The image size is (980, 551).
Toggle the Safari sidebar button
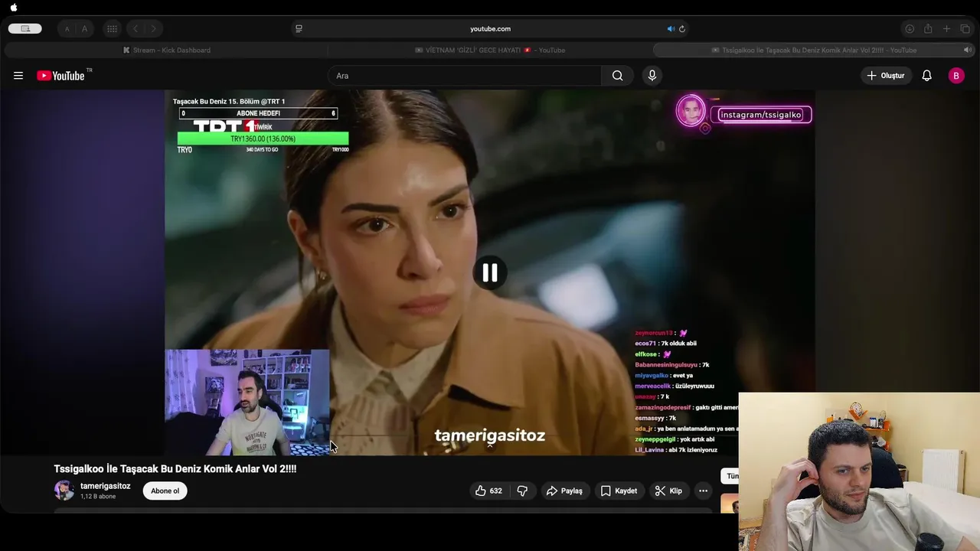pos(25,29)
